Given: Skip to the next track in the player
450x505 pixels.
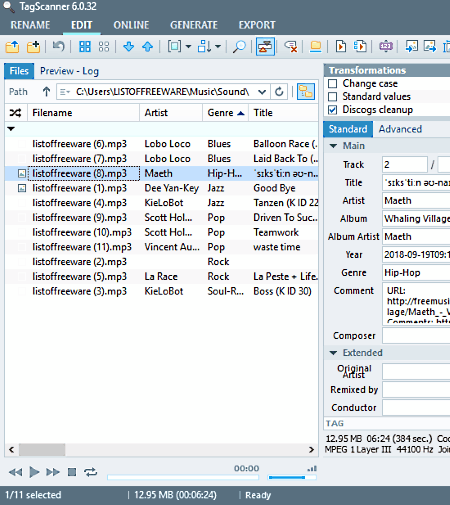Looking at the screenshot, I should 53,472.
